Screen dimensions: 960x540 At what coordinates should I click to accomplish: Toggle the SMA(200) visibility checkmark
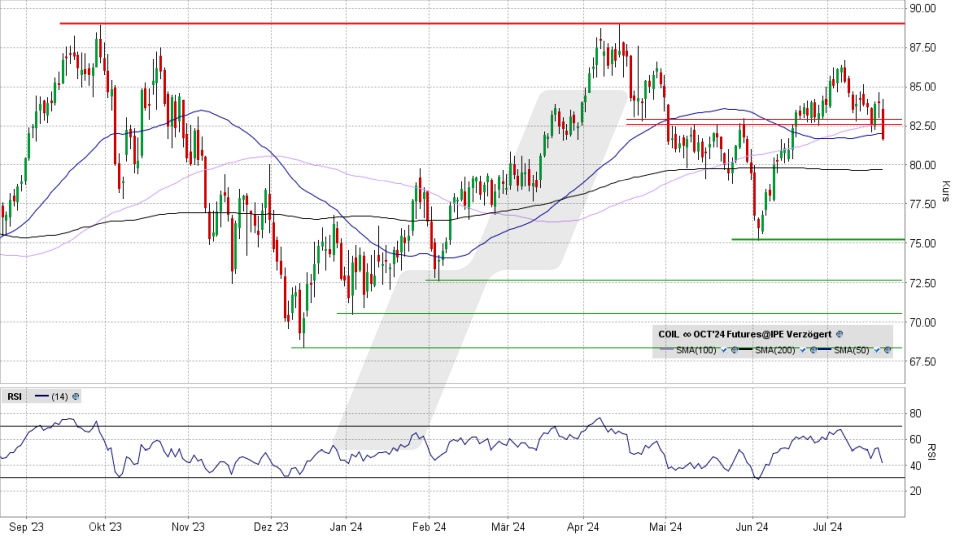(x=803, y=350)
